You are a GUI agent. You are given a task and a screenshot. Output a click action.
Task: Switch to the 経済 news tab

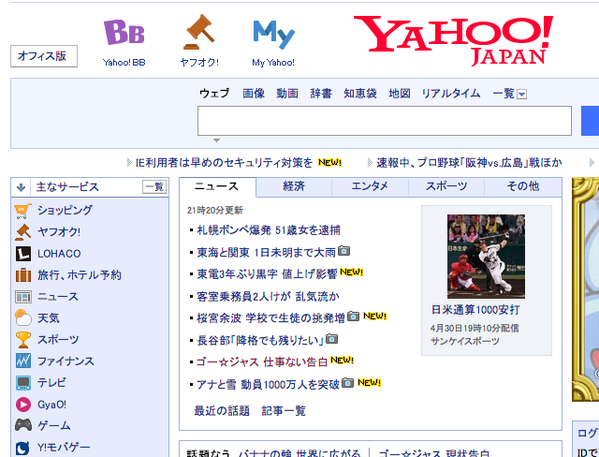pyautogui.click(x=294, y=186)
